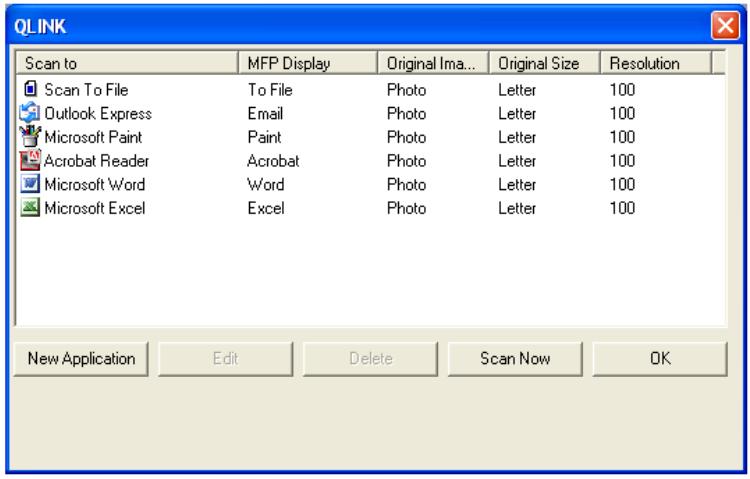The image size is (750, 479).
Task: Close the QLINK window
Action: point(725,25)
